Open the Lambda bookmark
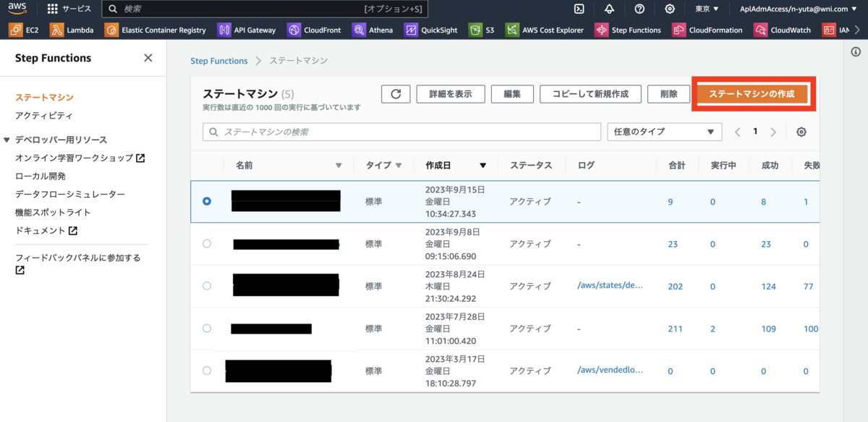 (72, 30)
